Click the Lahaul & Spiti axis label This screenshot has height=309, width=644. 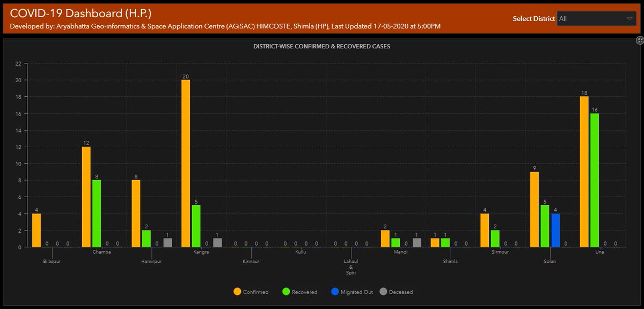pyautogui.click(x=352, y=267)
